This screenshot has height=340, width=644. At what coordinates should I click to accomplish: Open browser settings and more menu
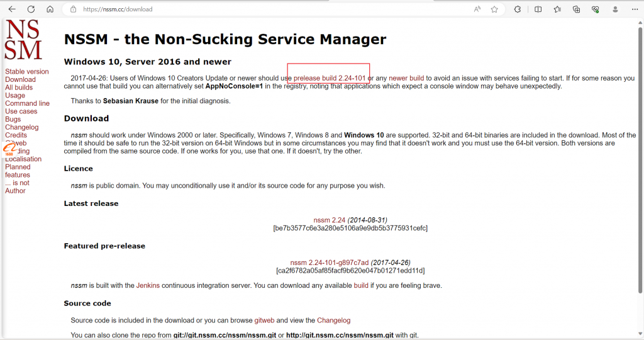[x=635, y=9]
